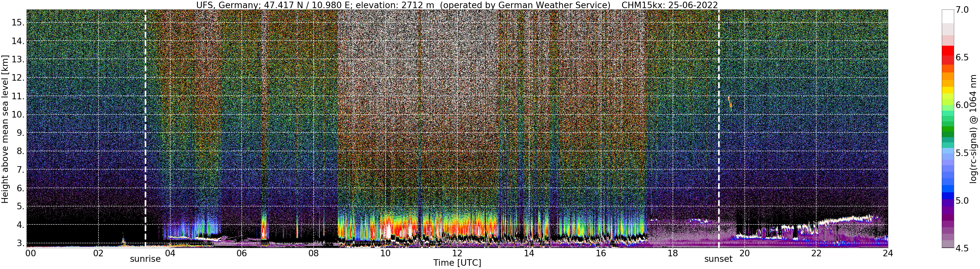This screenshot has width=980, height=269.
Task: Click the 'Height above mean sea level [km]' label
Action: 5,129
